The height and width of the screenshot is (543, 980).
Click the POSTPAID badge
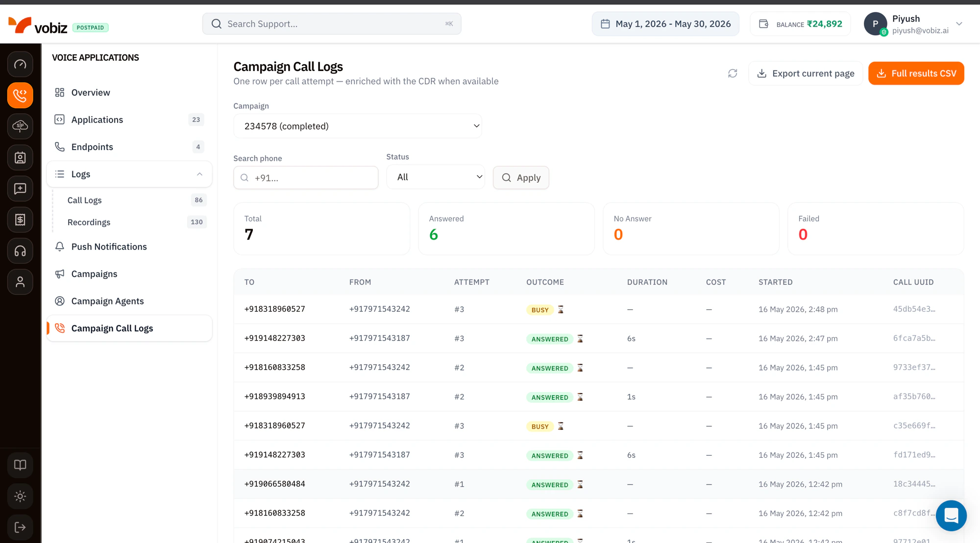(91, 27)
